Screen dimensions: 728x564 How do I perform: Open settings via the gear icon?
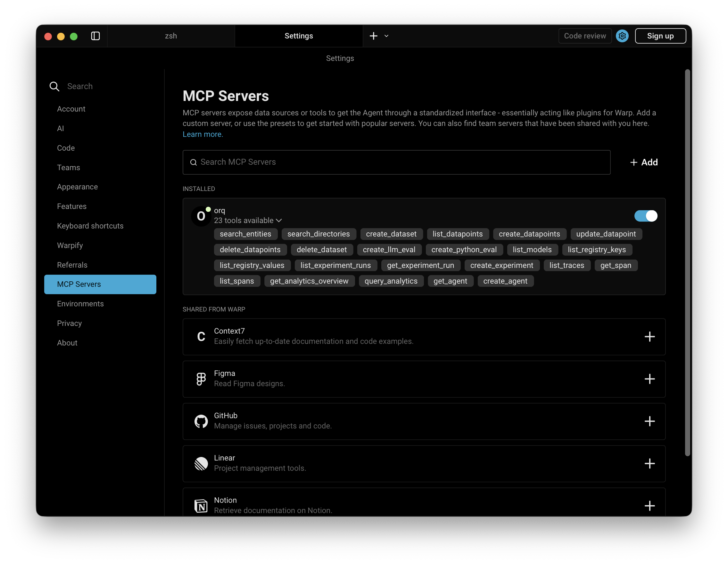pyautogui.click(x=622, y=36)
